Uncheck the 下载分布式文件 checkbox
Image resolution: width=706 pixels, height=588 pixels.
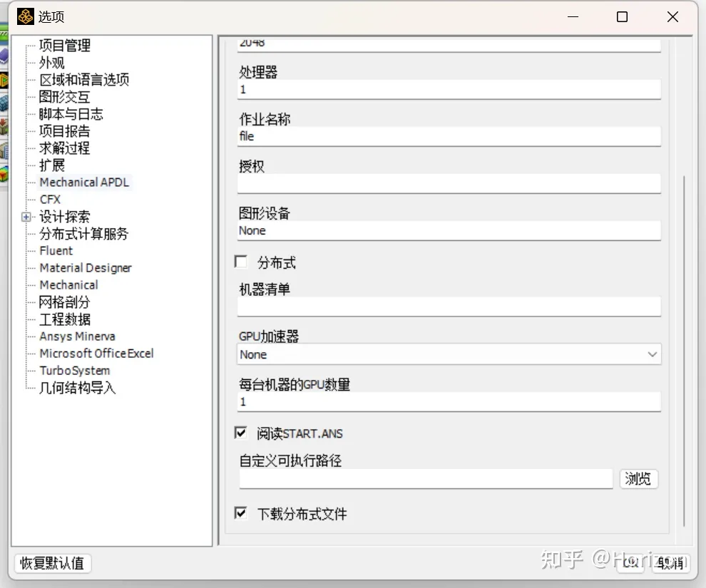click(241, 513)
